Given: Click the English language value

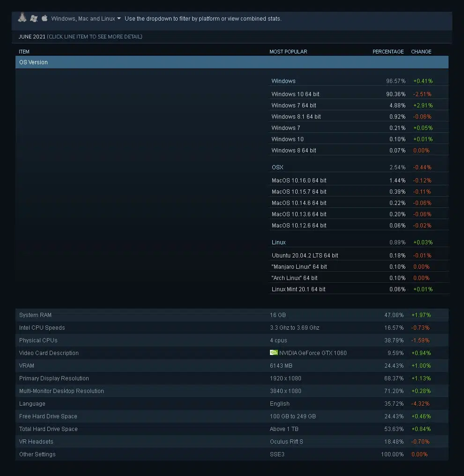Looking at the screenshot, I should 279,404.
